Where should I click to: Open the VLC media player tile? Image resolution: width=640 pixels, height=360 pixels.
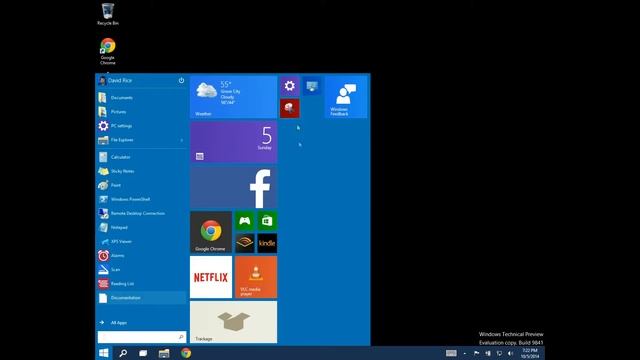256,277
